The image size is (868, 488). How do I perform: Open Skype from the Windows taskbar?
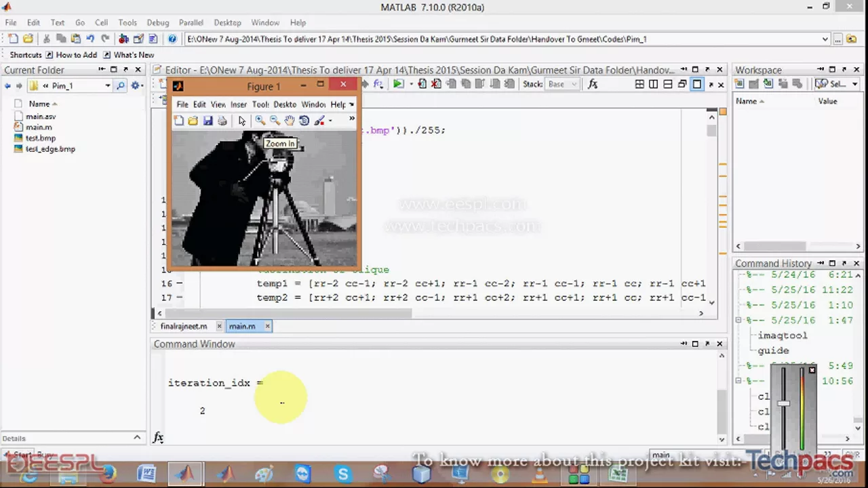pyautogui.click(x=343, y=474)
